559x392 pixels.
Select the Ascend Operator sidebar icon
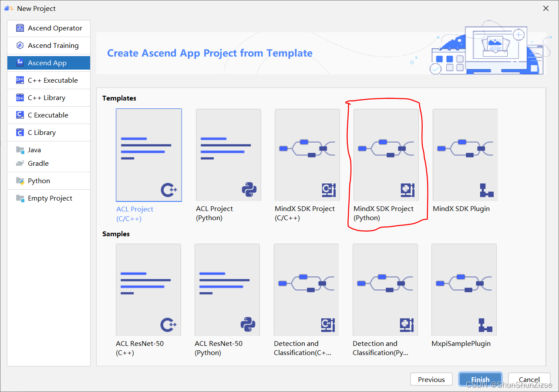coord(20,28)
